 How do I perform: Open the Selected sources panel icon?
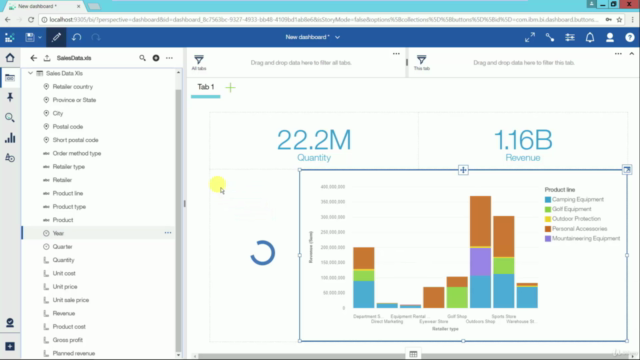click(10, 78)
